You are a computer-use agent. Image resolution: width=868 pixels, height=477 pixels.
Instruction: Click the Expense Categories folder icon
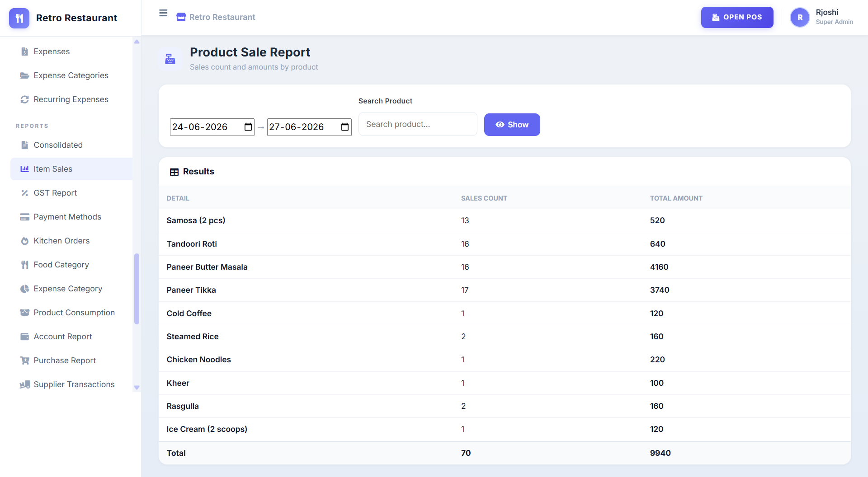[x=24, y=75]
